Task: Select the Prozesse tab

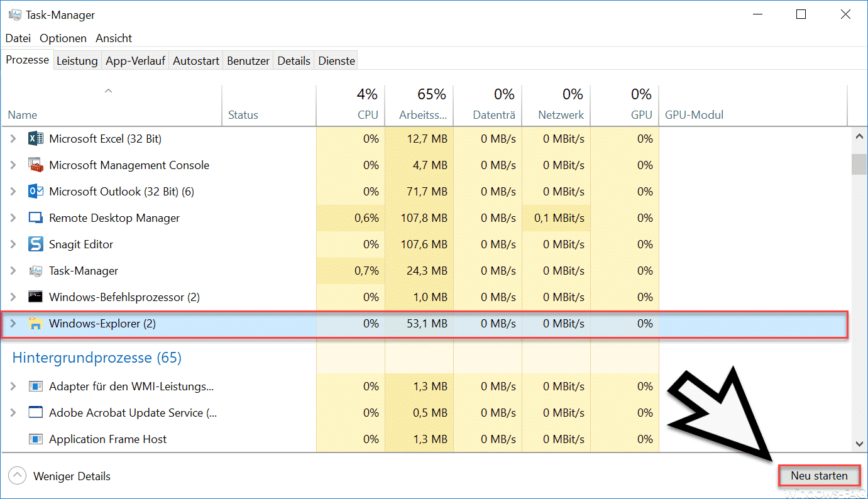Action: coord(28,60)
